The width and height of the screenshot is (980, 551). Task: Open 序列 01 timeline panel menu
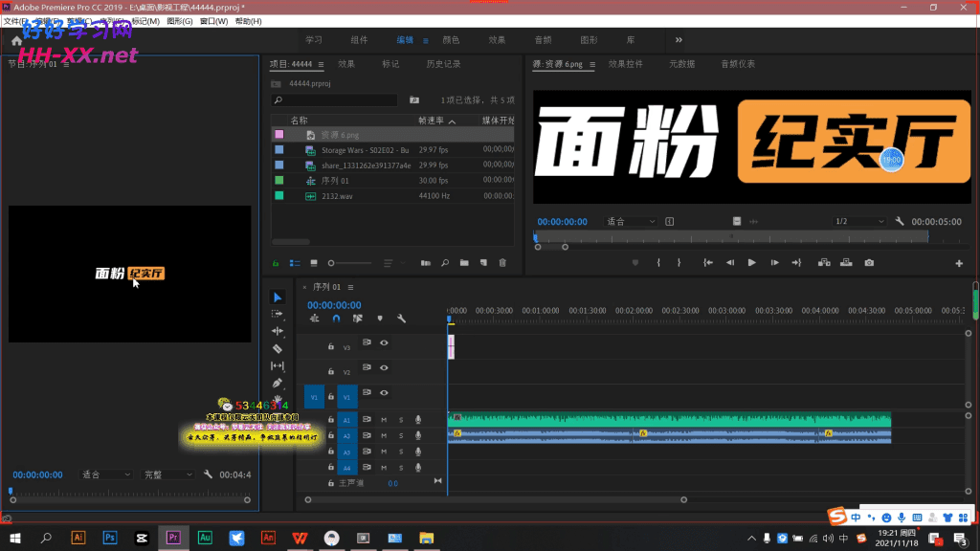point(350,287)
